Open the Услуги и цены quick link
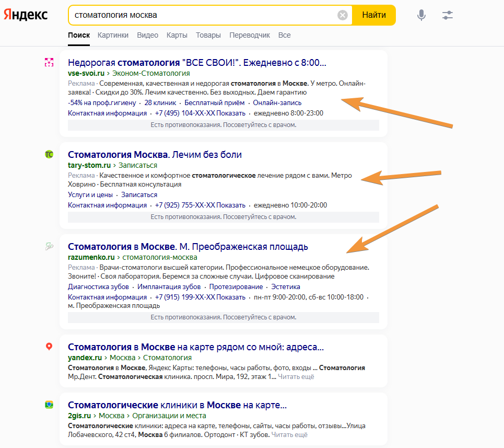Image resolution: width=504 pixels, height=448 pixels. 90,195
